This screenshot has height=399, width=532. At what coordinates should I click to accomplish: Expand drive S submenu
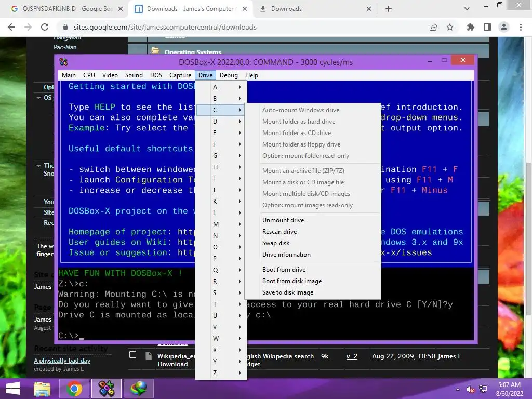pos(221,293)
